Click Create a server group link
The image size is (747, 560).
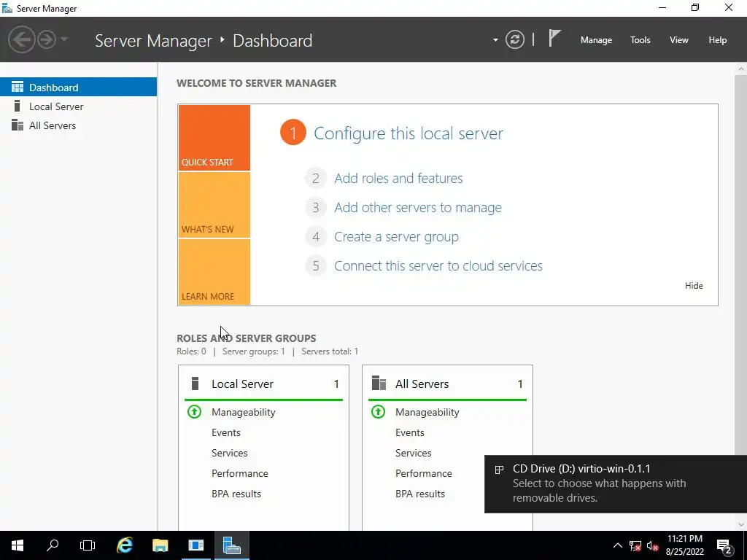pyautogui.click(x=396, y=237)
